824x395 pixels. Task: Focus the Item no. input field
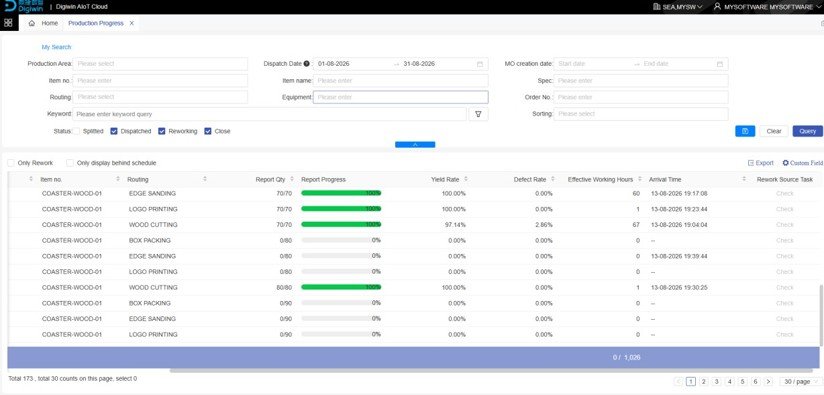click(x=160, y=81)
